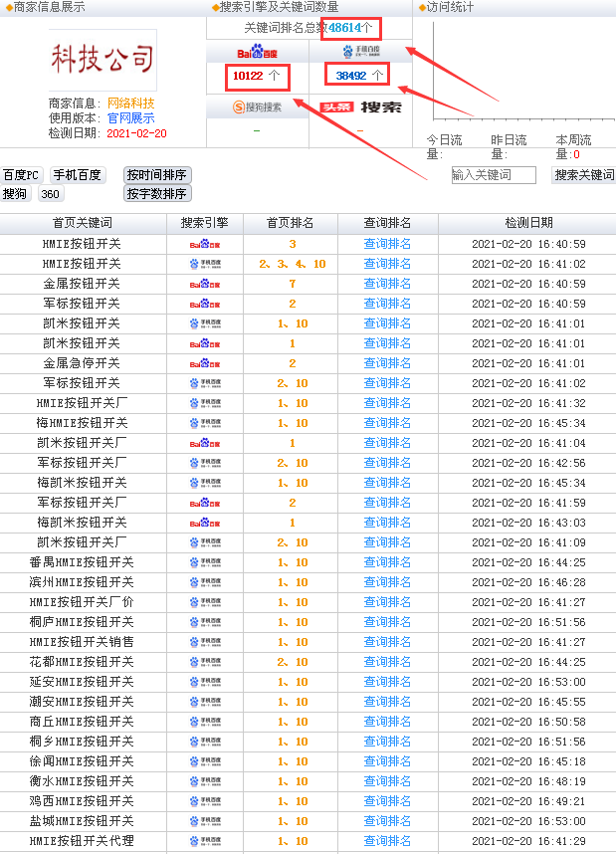
Task: Click 查询排名 link for 凯米按钮开关厂 Baidu row
Action: [387, 443]
